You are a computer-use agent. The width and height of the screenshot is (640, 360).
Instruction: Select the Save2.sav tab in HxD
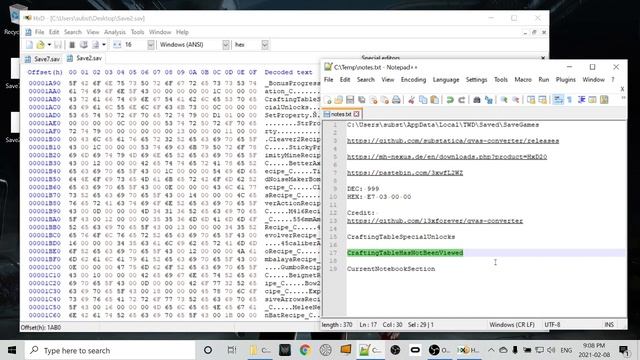pyautogui.click(x=84, y=58)
